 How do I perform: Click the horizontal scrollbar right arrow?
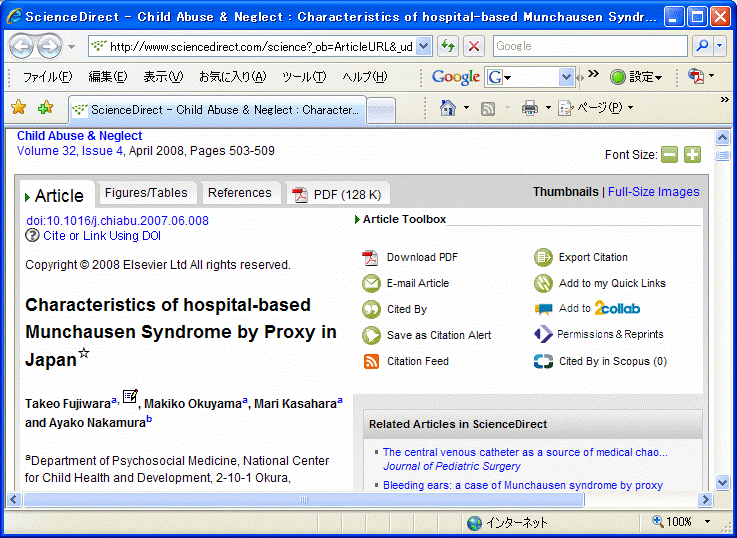coord(705,499)
